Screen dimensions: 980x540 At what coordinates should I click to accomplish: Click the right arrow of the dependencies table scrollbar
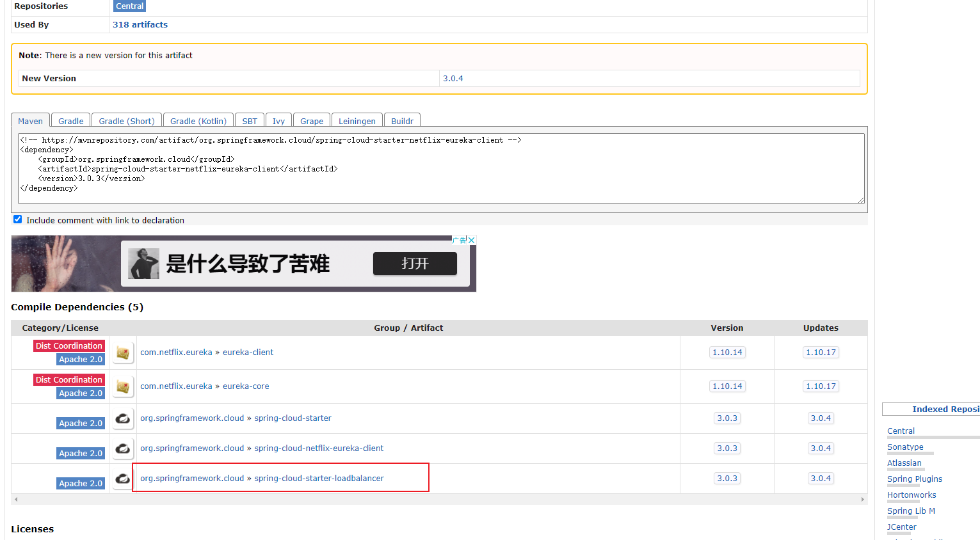pyautogui.click(x=863, y=499)
